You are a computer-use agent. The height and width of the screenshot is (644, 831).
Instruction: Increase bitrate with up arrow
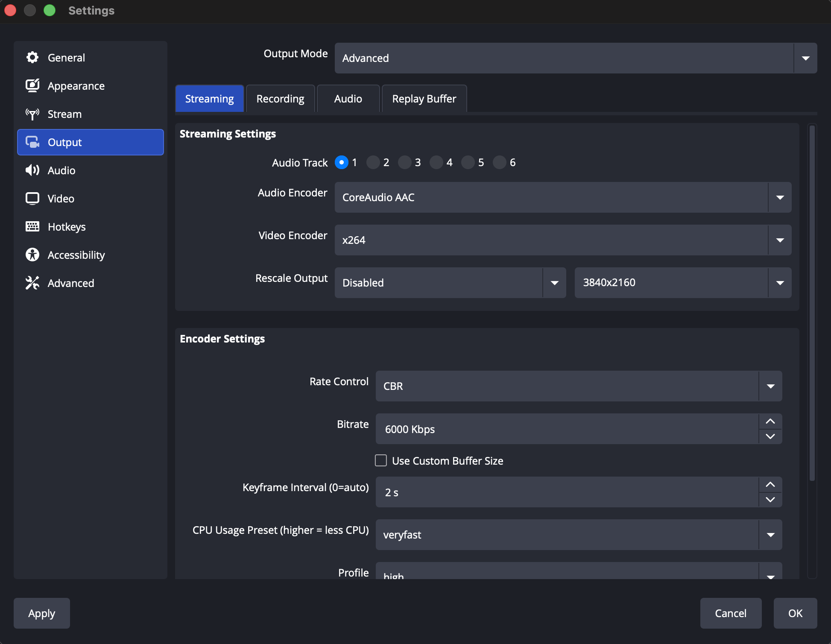click(770, 421)
